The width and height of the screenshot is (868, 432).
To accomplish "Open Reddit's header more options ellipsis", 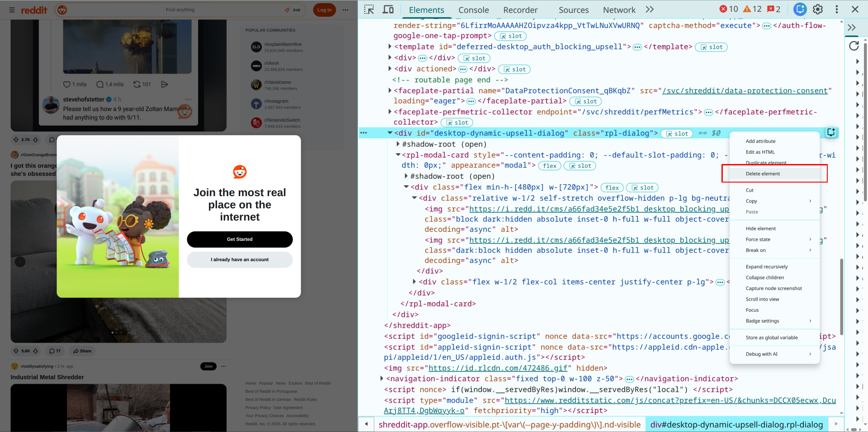I will pos(346,10).
